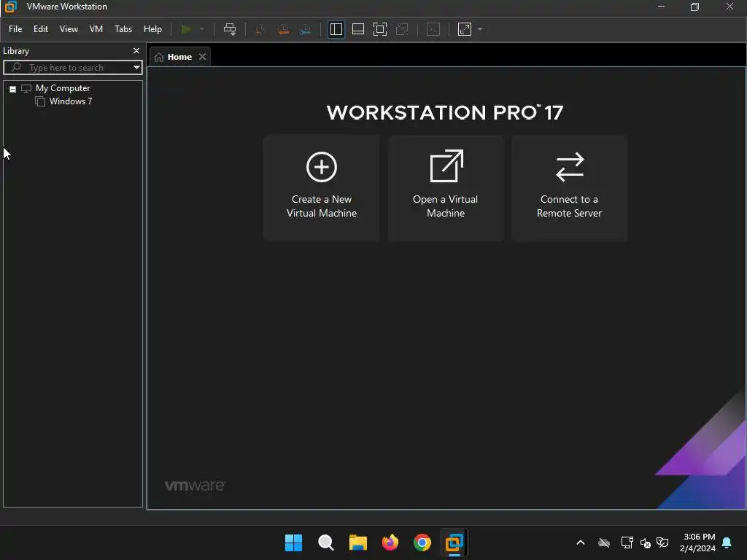Open the File menu
The image size is (747, 560).
pos(15,29)
